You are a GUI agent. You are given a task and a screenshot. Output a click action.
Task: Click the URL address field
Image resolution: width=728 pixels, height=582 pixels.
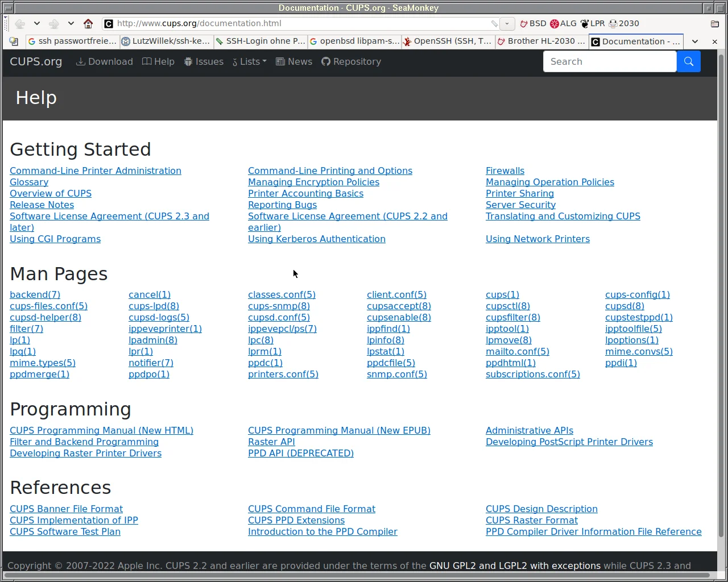[301, 23]
